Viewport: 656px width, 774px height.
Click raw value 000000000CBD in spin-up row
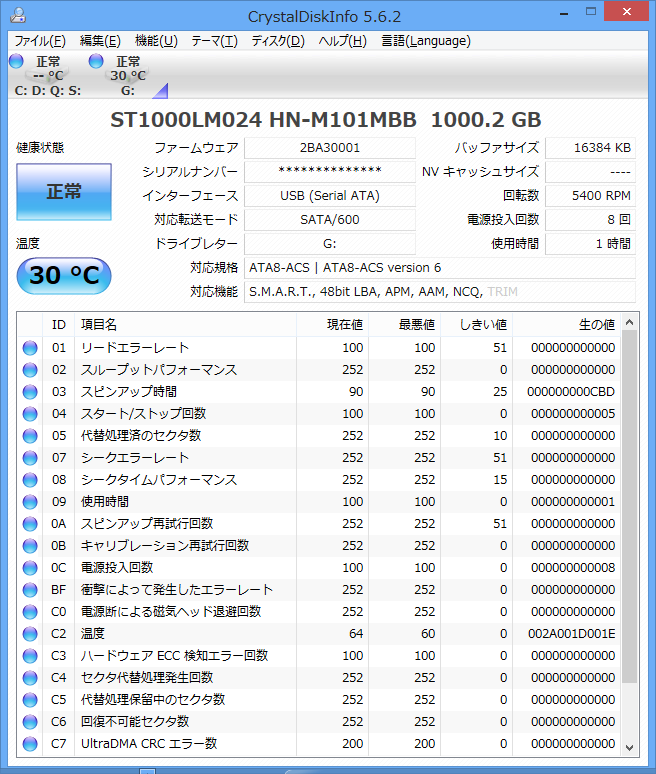pyautogui.click(x=571, y=392)
